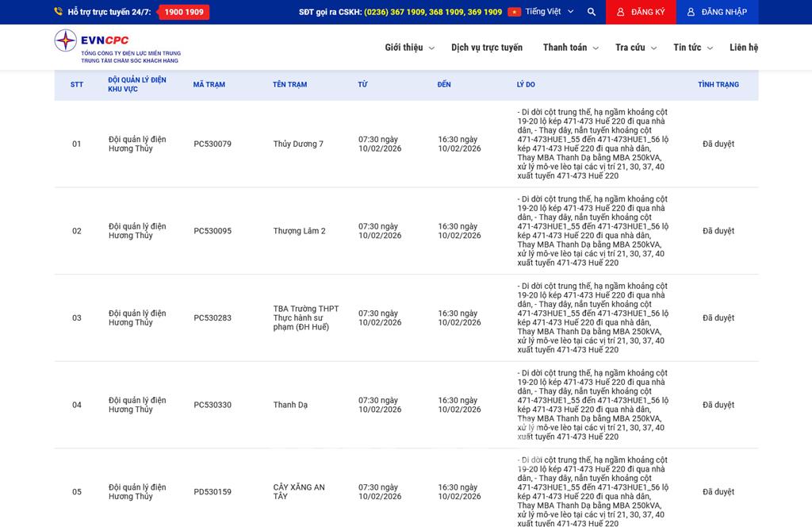Click the Vietnam flag icon

(x=514, y=12)
